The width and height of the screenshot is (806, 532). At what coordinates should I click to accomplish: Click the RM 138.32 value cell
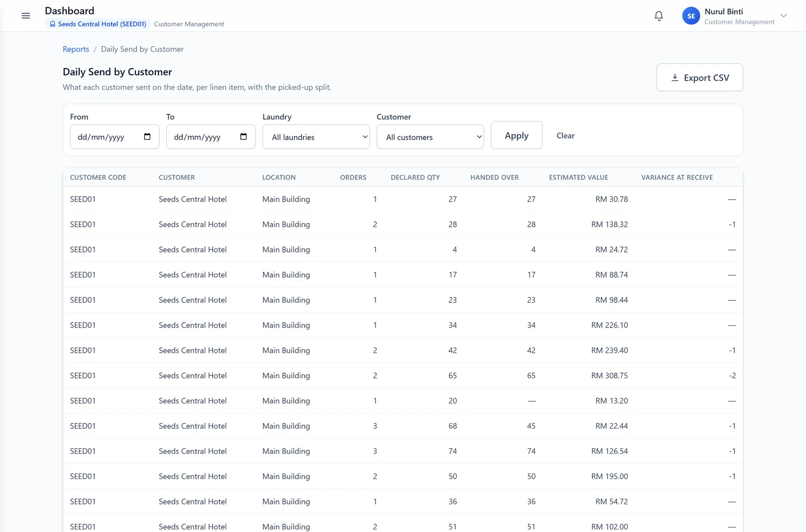pyautogui.click(x=610, y=224)
